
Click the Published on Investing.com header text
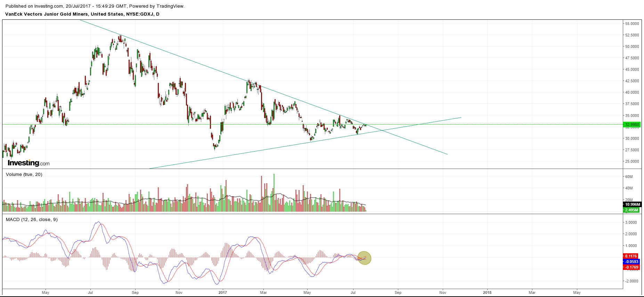95,6
